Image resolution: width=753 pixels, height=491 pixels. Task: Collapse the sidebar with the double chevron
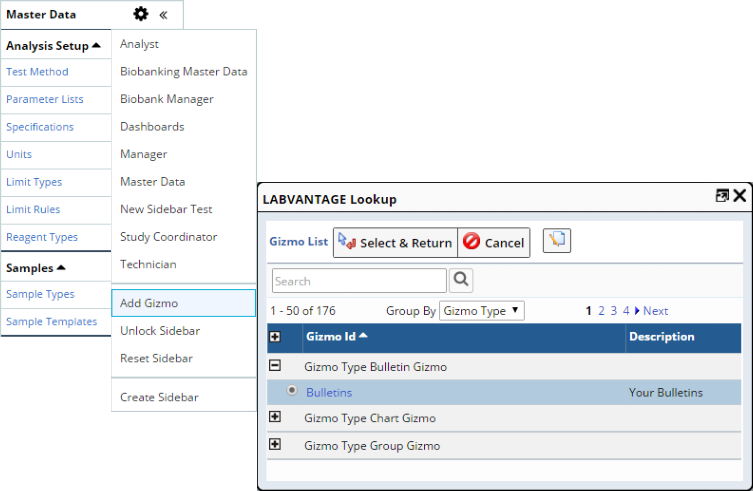pyautogui.click(x=163, y=15)
